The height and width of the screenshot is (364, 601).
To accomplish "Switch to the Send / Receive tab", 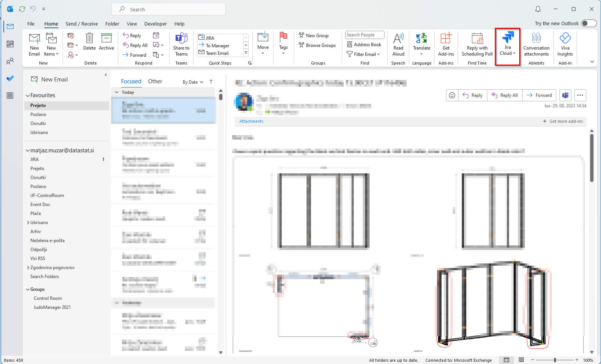I will tap(81, 24).
